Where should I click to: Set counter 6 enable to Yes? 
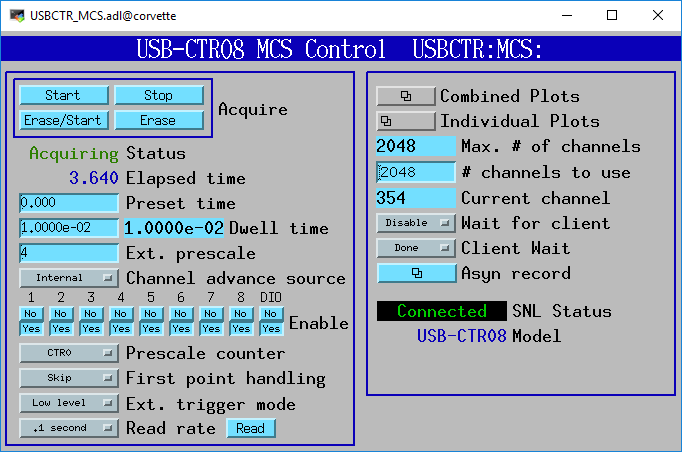(181, 329)
